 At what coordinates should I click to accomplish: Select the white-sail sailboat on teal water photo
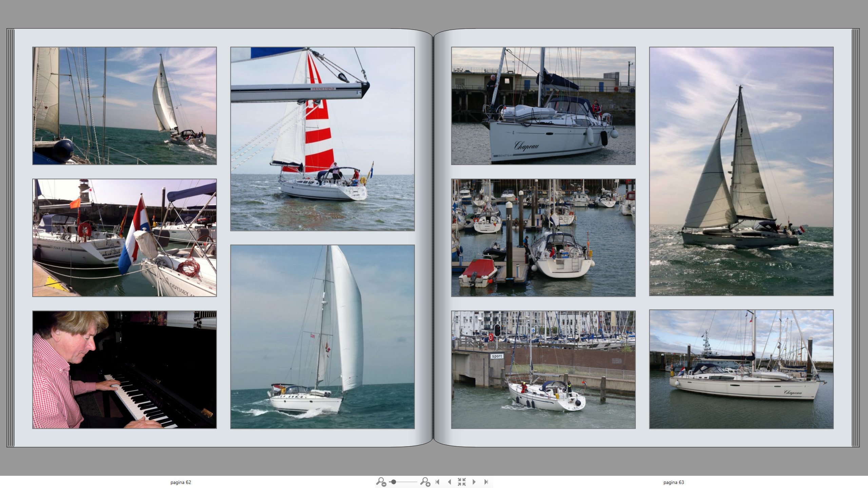(322, 337)
